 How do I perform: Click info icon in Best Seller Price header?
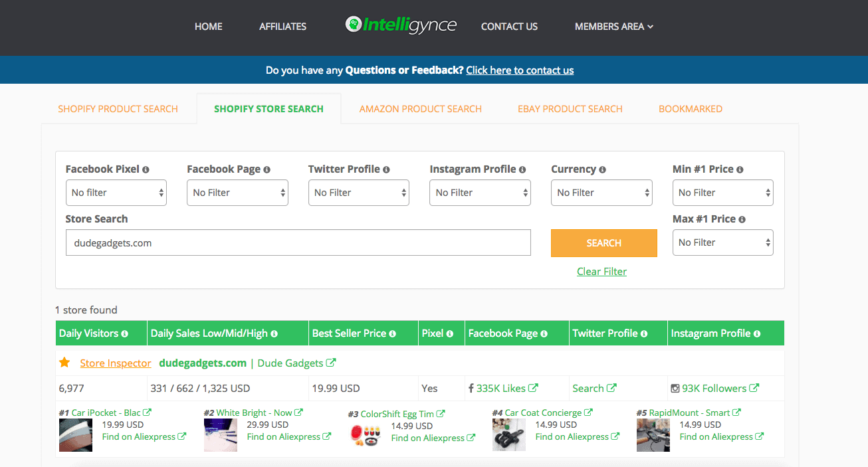(393, 333)
